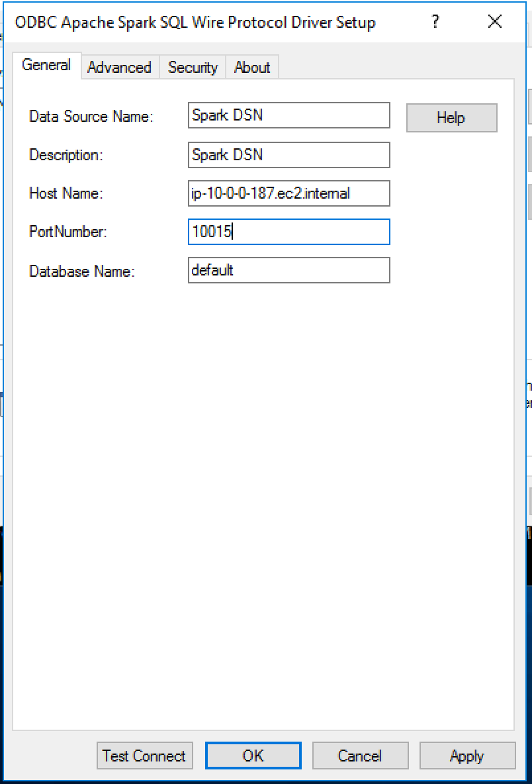532x784 pixels.
Task: Click the 'Database Name:' label
Action: pyautogui.click(x=82, y=271)
